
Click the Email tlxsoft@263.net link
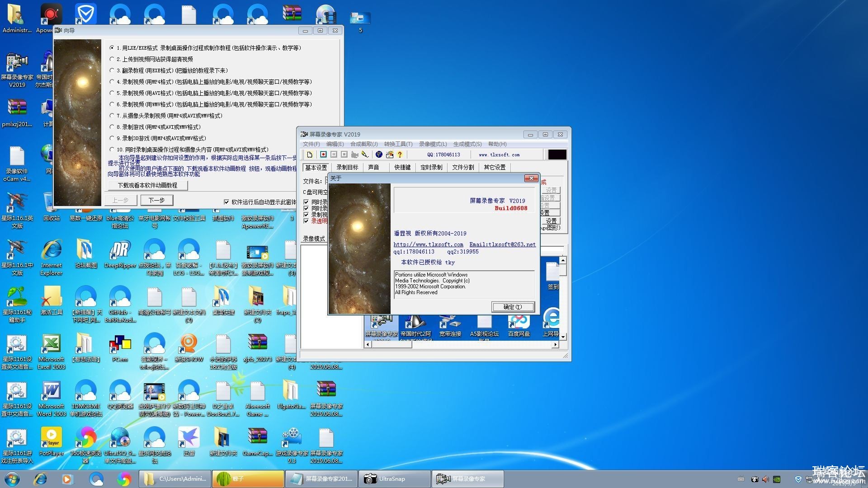pos(502,244)
